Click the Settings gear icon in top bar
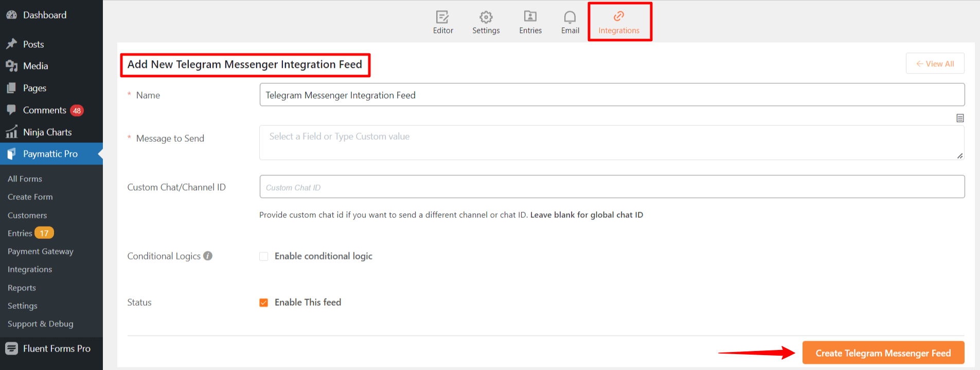The width and height of the screenshot is (980, 370). click(486, 17)
